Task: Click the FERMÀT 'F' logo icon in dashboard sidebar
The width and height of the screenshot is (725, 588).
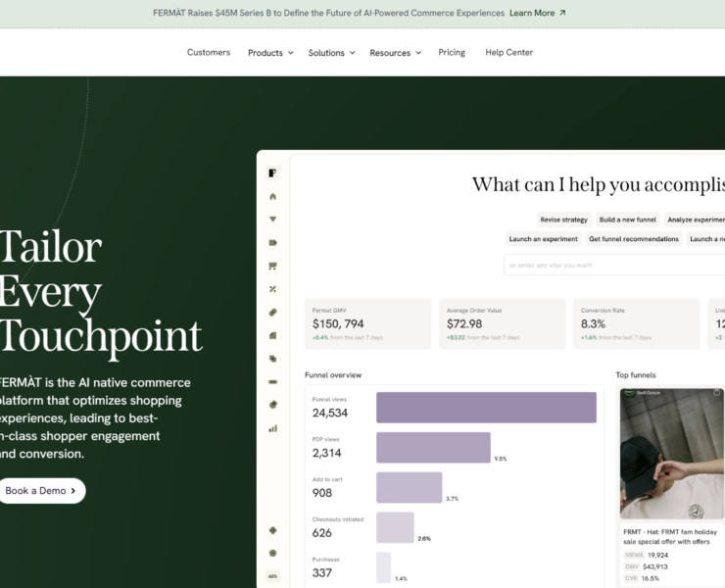Action: (272, 173)
